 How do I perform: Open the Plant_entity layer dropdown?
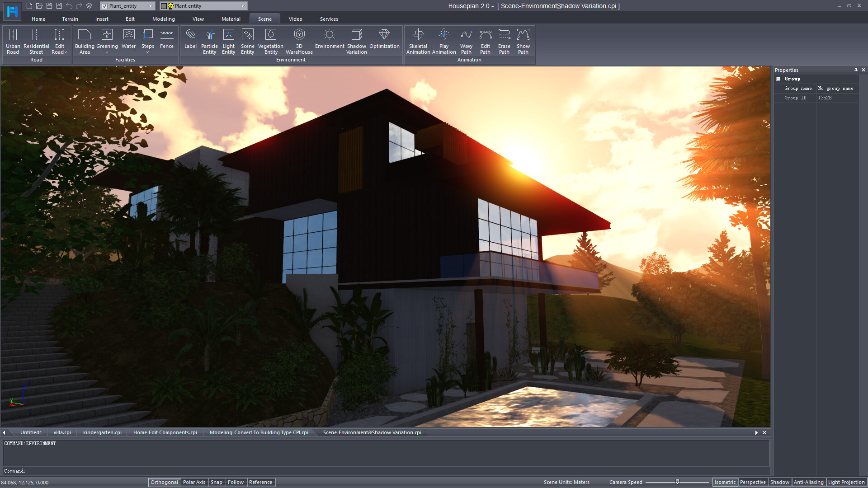point(151,6)
